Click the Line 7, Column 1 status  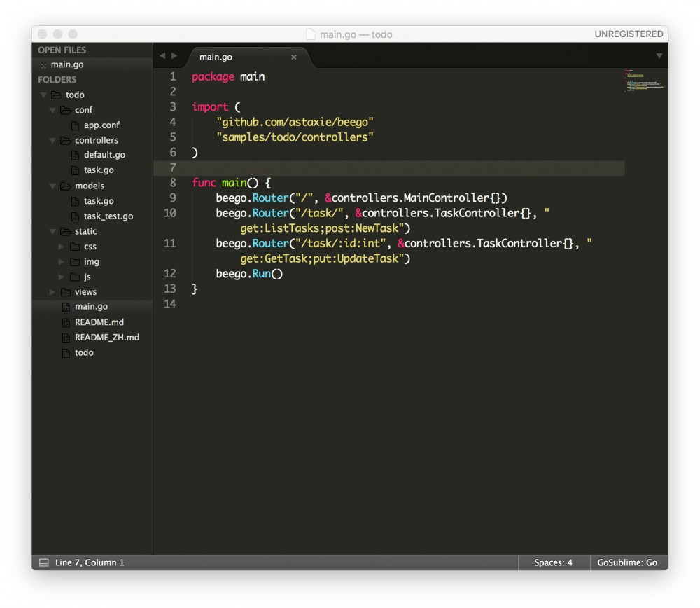coord(90,563)
